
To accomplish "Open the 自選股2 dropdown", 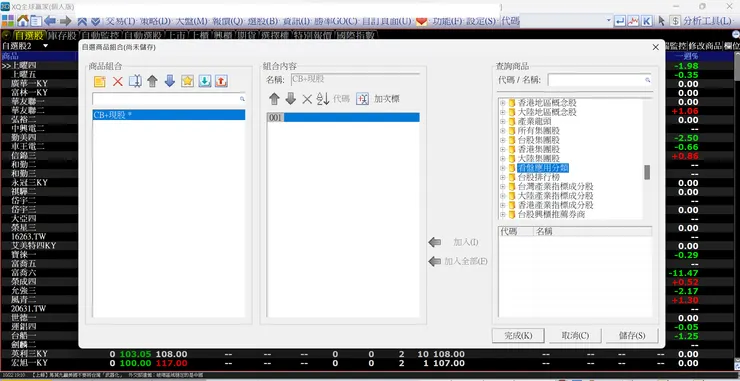I will [x=46, y=46].
